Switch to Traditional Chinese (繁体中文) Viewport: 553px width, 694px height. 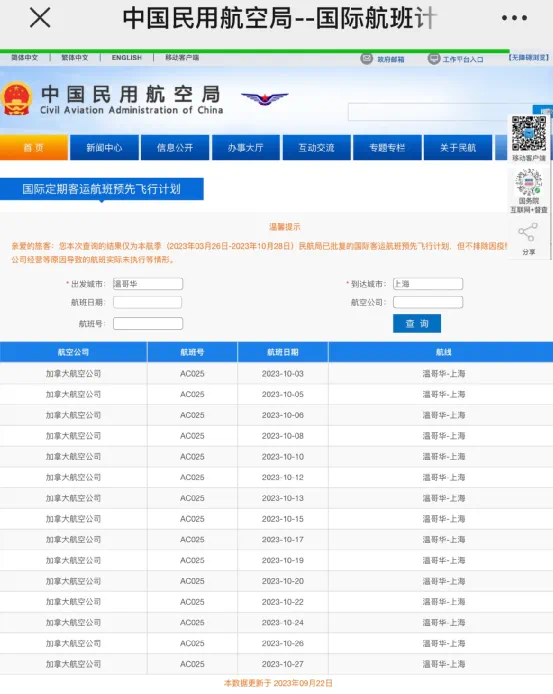[75, 58]
